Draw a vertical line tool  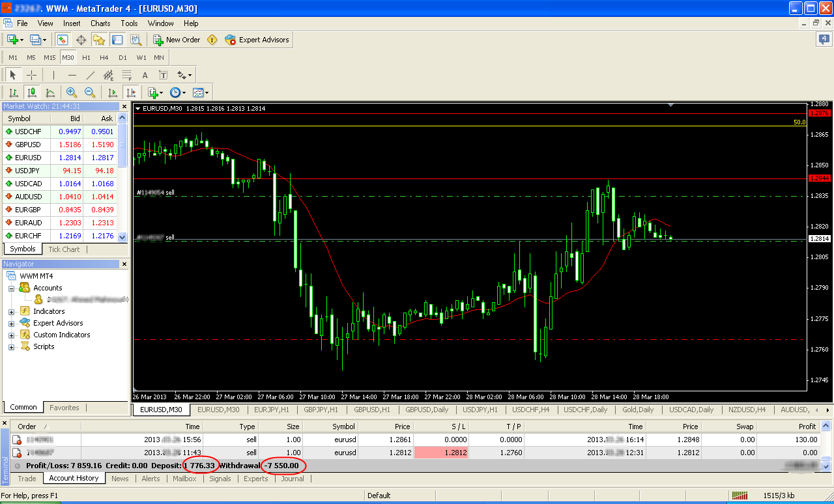point(53,75)
